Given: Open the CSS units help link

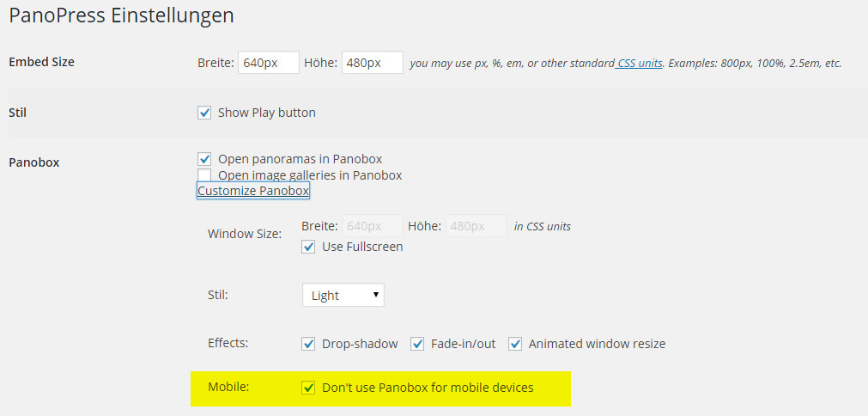Looking at the screenshot, I should tap(640, 64).
